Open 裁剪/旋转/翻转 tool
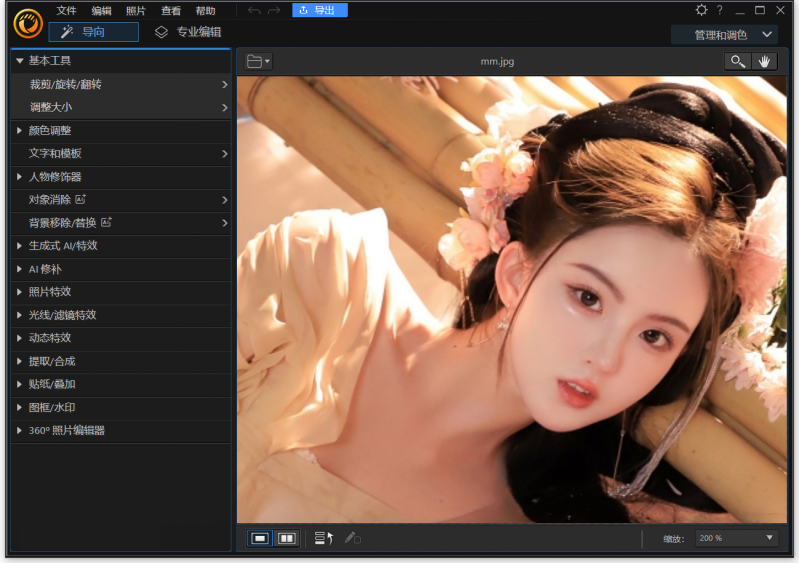Screen dimensions: 799x563 (x=66, y=85)
